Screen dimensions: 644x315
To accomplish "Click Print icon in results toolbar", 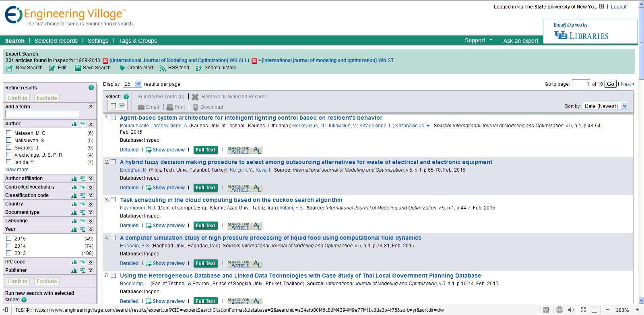I will tap(170, 107).
